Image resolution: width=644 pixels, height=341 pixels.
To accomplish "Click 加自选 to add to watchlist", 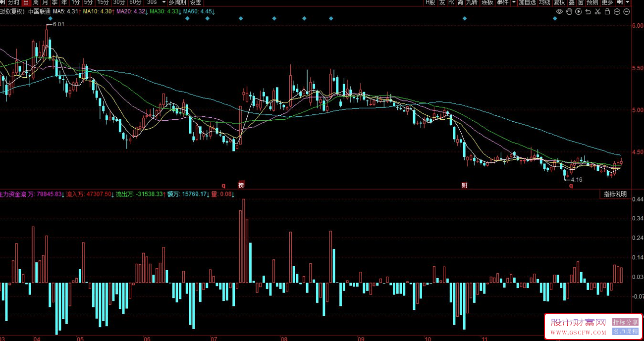I will point(527,2).
